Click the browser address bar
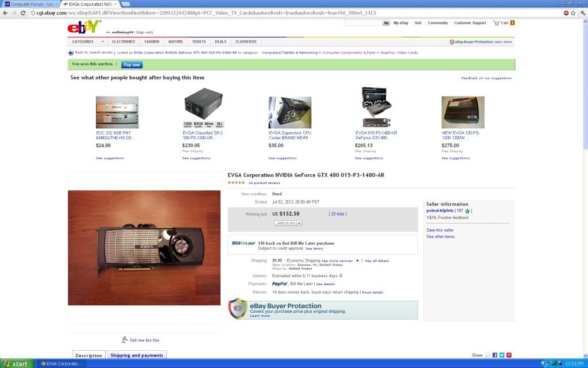The height and width of the screenshot is (368, 588). [x=296, y=13]
